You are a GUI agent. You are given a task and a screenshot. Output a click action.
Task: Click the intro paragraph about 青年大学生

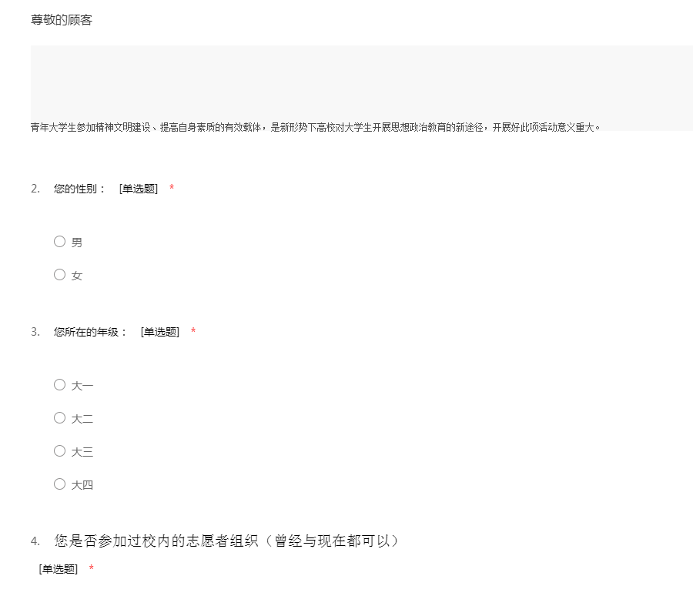click(315, 127)
